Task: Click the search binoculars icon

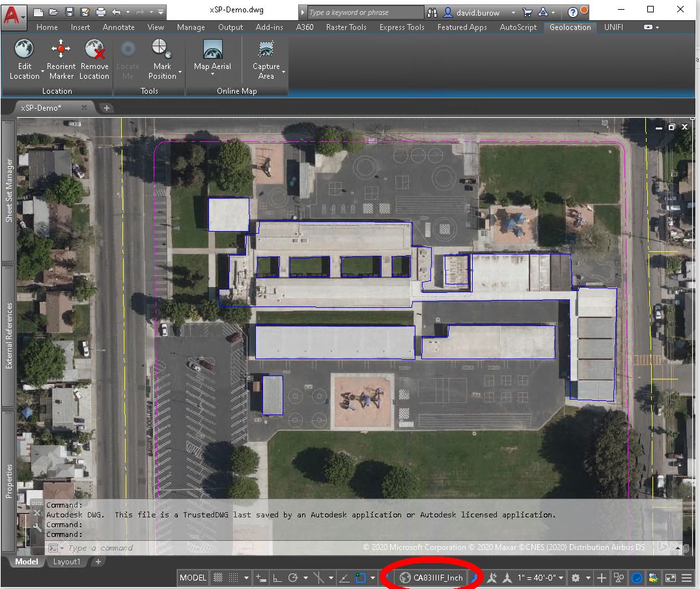Action: pos(432,12)
